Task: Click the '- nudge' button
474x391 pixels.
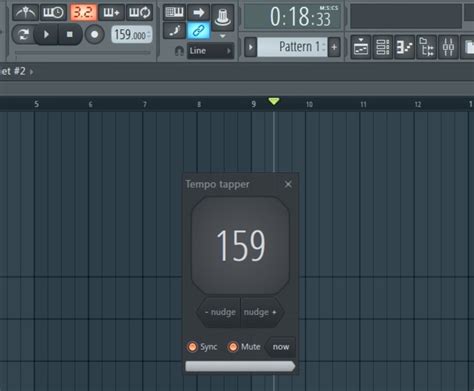Action: [x=220, y=312]
